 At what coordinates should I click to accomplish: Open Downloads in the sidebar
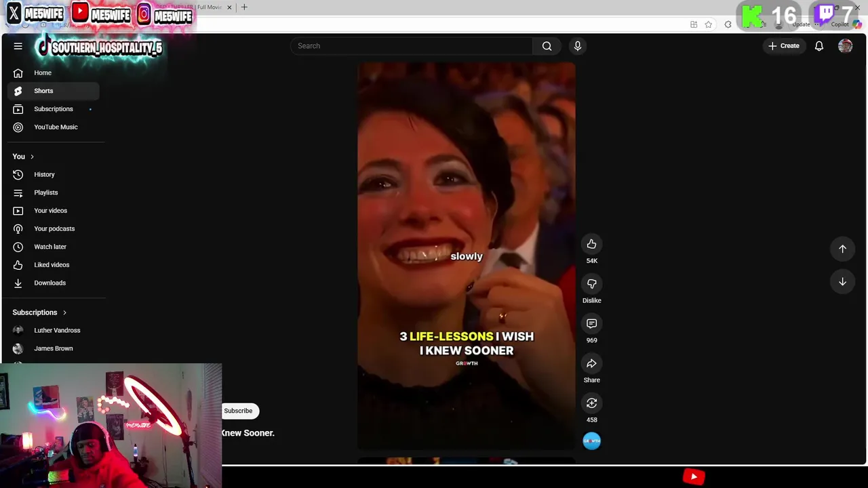coord(54,283)
